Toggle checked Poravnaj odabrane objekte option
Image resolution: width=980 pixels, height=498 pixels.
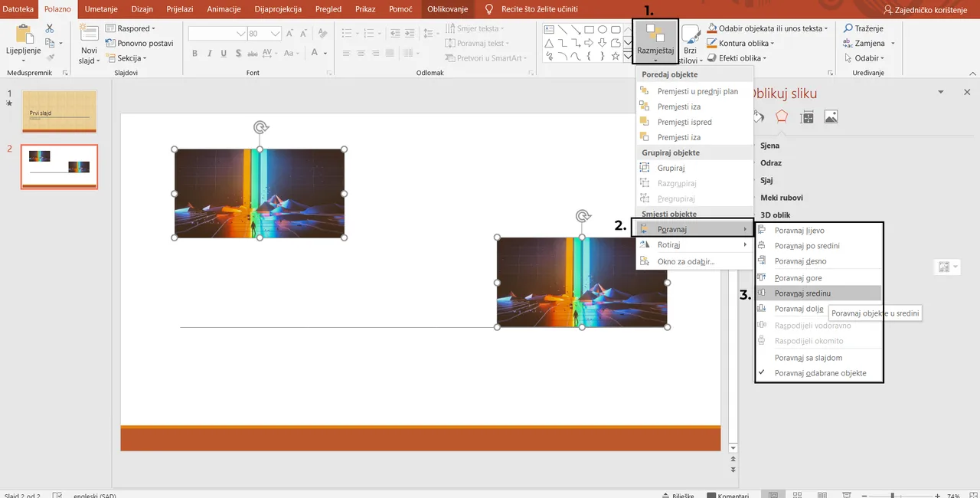click(818, 373)
